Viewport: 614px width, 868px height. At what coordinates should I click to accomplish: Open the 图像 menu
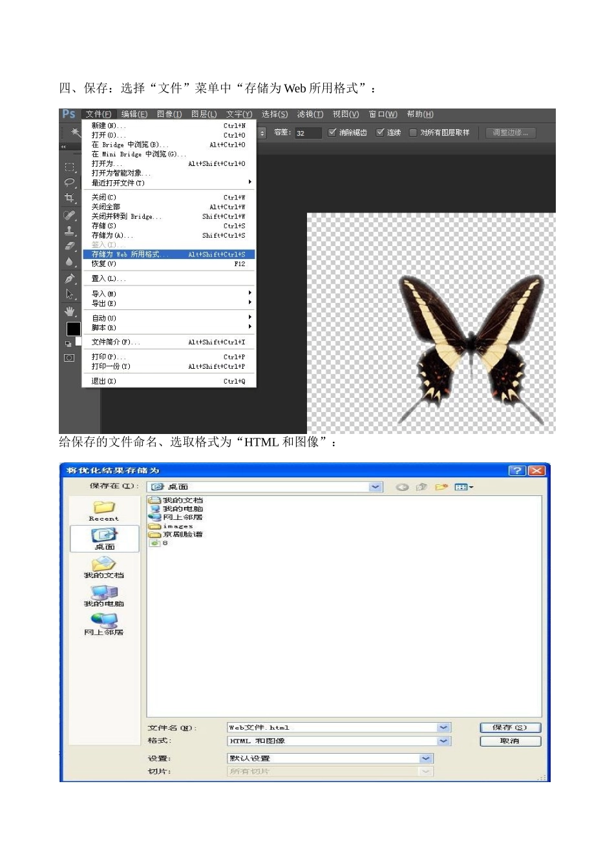click(x=169, y=114)
